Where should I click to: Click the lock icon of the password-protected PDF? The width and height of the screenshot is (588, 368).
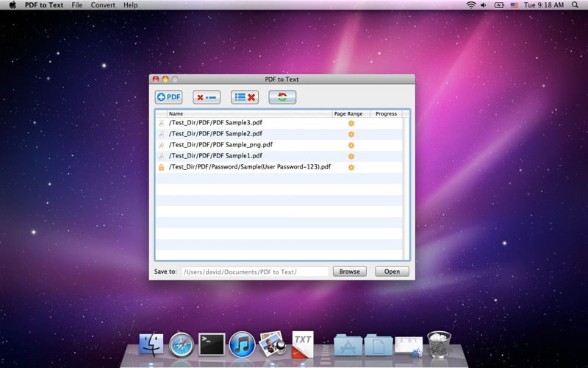(161, 168)
